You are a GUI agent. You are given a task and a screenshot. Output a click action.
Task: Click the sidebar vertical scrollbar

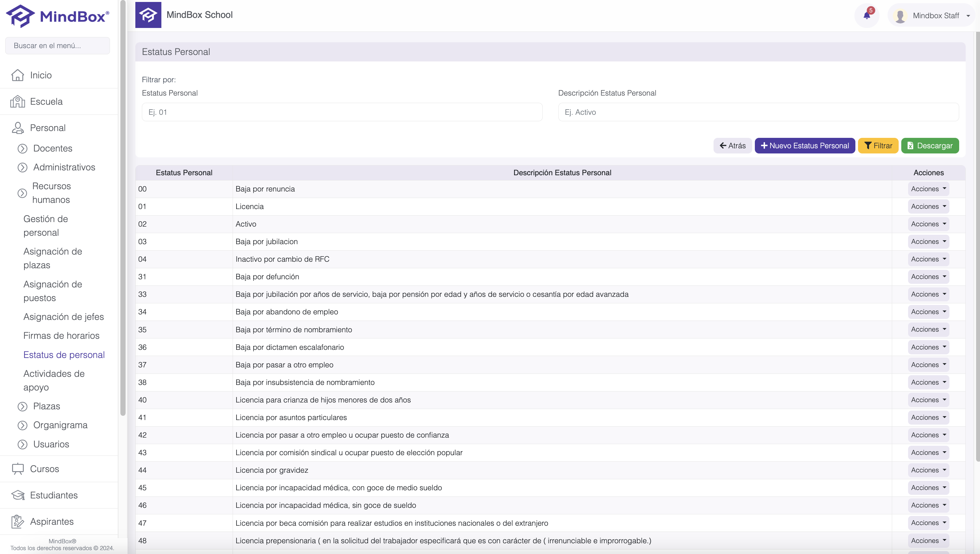(x=123, y=208)
